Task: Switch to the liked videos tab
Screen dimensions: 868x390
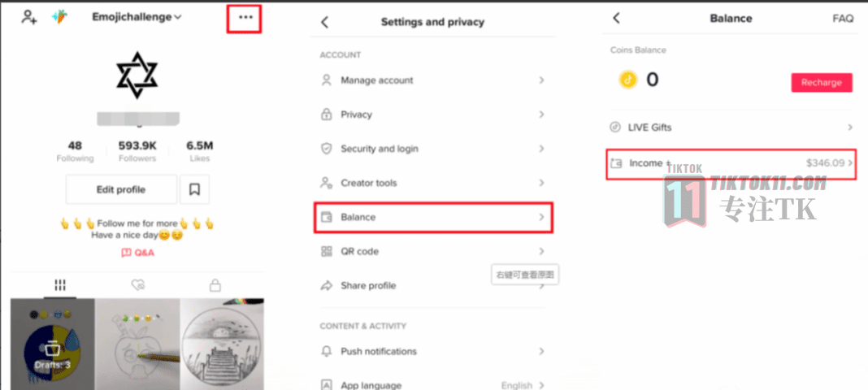Action: click(x=137, y=285)
